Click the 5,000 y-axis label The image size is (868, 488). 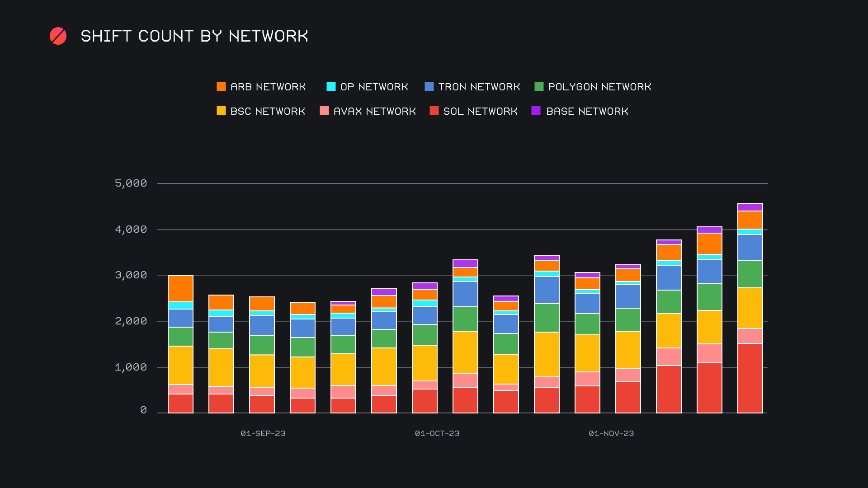tap(131, 183)
